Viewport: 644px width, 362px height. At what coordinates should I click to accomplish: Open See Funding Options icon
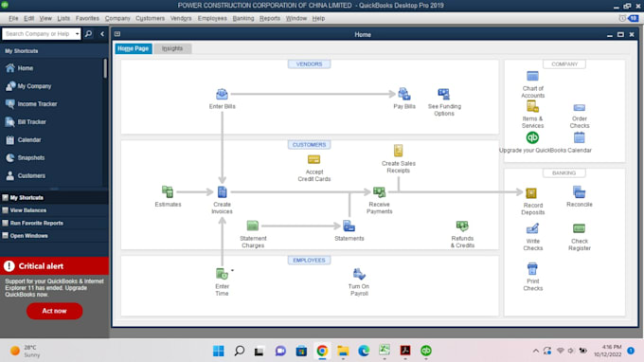tap(443, 94)
